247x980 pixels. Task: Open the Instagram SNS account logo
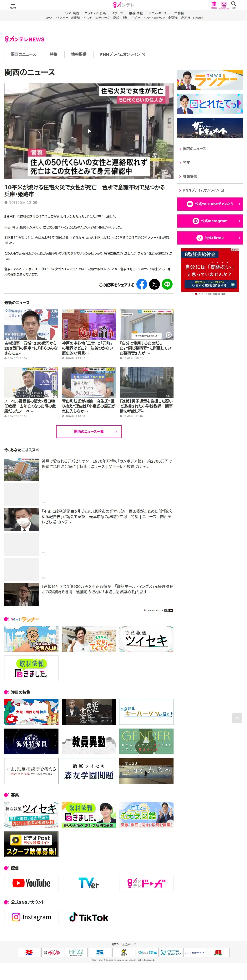[31, 917]
